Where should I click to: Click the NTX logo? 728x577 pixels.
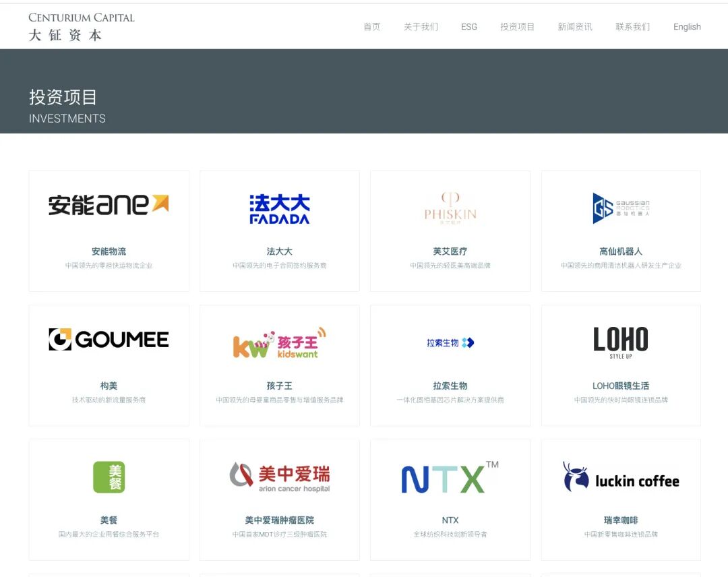(450, 477)
